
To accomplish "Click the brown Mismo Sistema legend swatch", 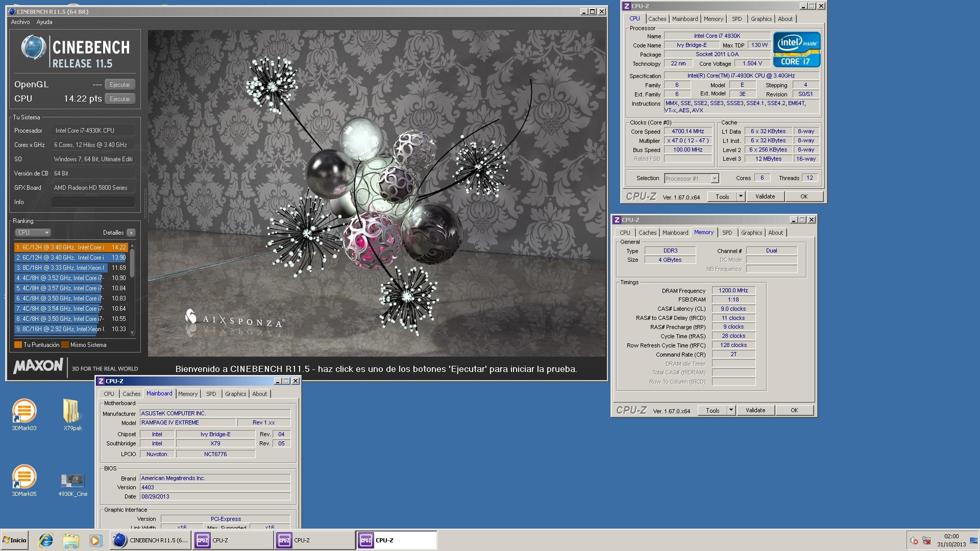I will pyautogui.click(x=65, y=345).
